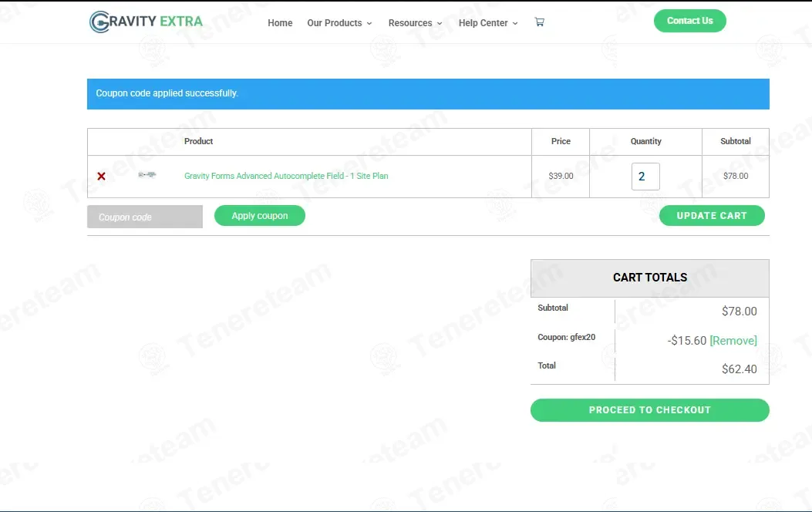Click the Apply coupon button
812x512 pixels.
click(x=260, y=216)
